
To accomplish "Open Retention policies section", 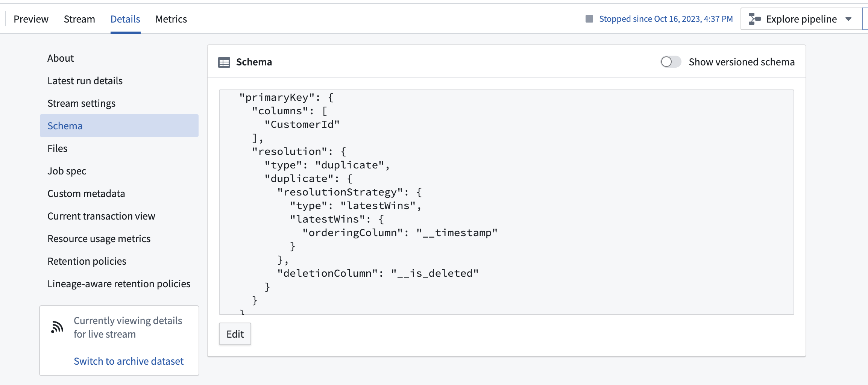I will point(87,261).
